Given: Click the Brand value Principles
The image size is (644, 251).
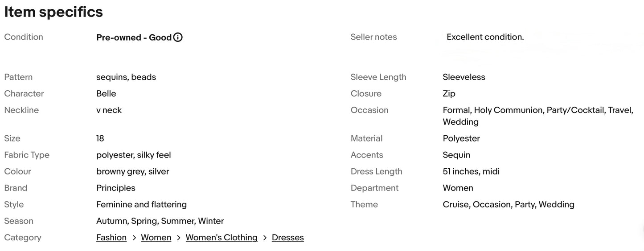Looking at the screenshot, I should tap(115, 188).
